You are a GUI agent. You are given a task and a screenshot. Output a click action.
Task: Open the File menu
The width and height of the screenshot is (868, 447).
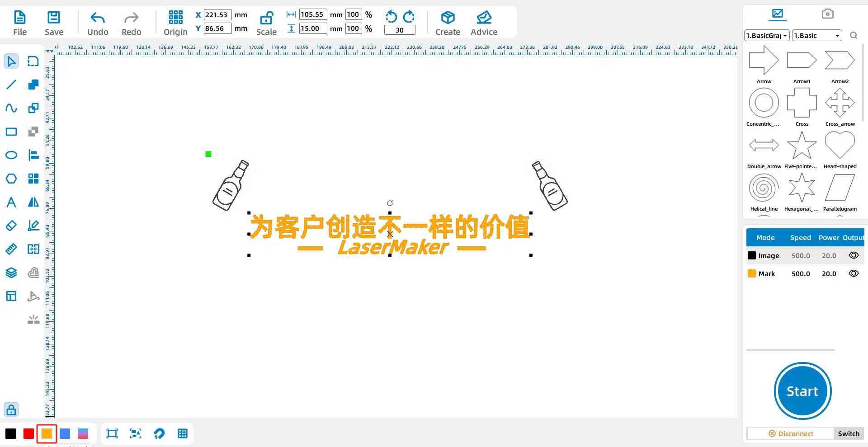pyautogui.click(x=20, y=23)
